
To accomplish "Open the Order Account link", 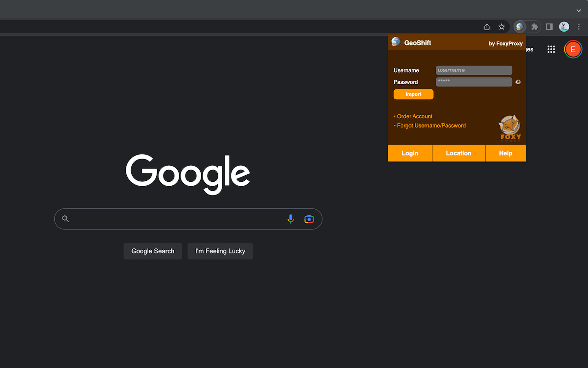I will coord(414,116).
